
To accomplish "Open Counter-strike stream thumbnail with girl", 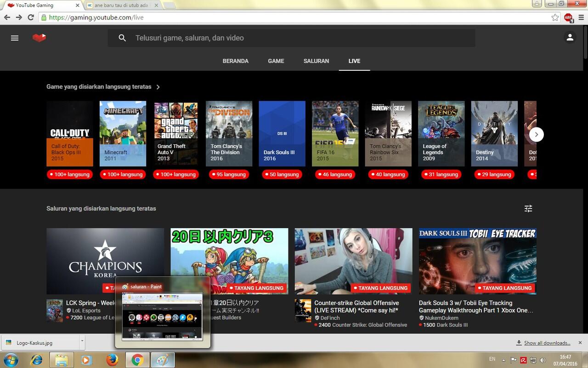I will (x=353, y=261).
